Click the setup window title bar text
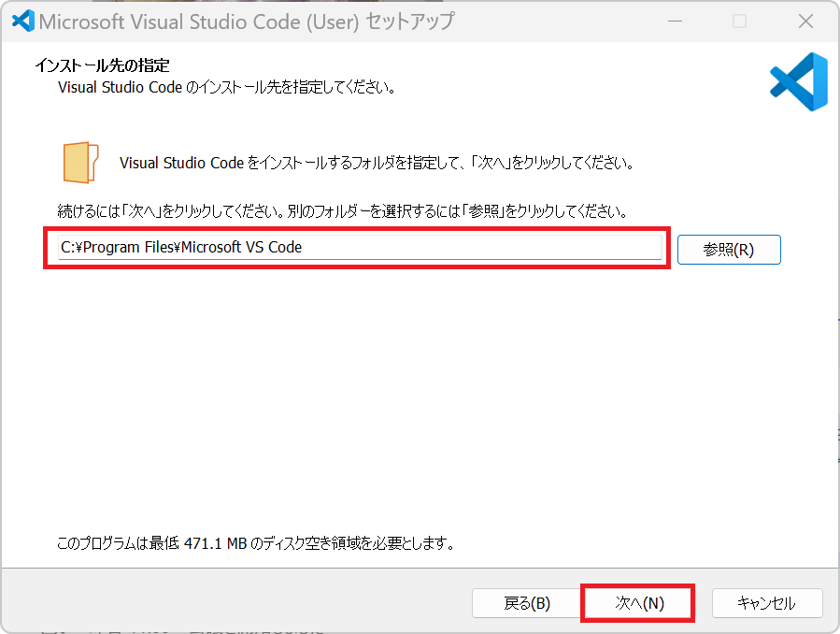840x634 pixels. [x=246, y=21]
